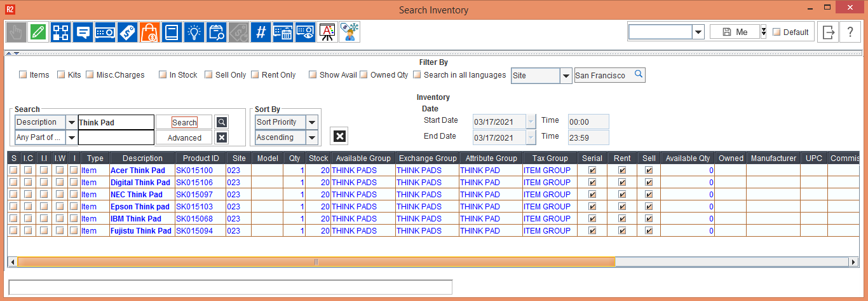Click the speech bubble notes icon

83,32
